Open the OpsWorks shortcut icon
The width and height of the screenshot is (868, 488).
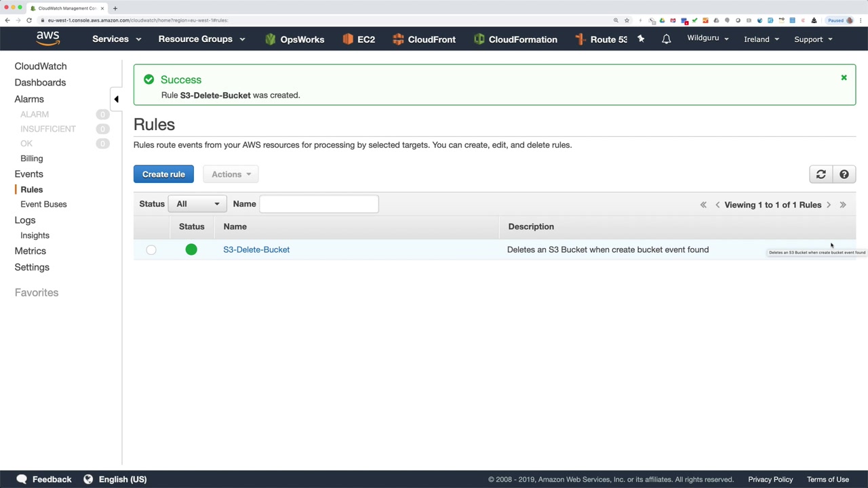(271, 39)
